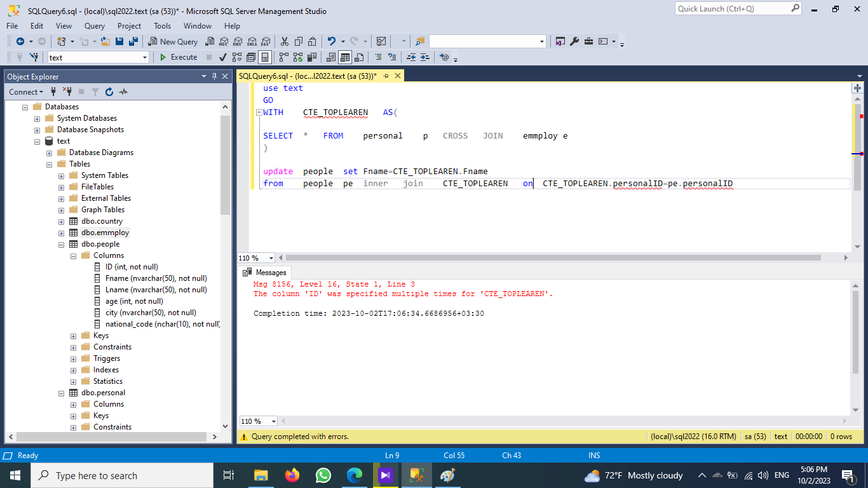Click the Cut scissors icon in toolbar
This screenshot has width=868, height=488.
click(284, 41)
